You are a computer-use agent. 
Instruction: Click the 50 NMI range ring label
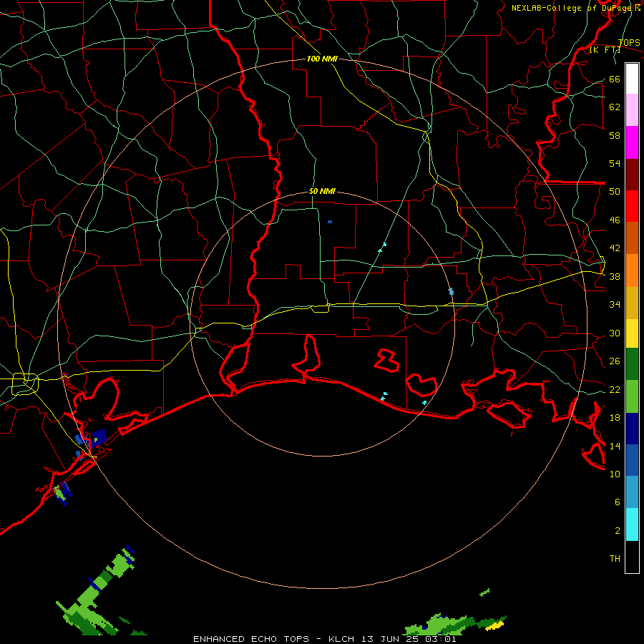(322, 191)
